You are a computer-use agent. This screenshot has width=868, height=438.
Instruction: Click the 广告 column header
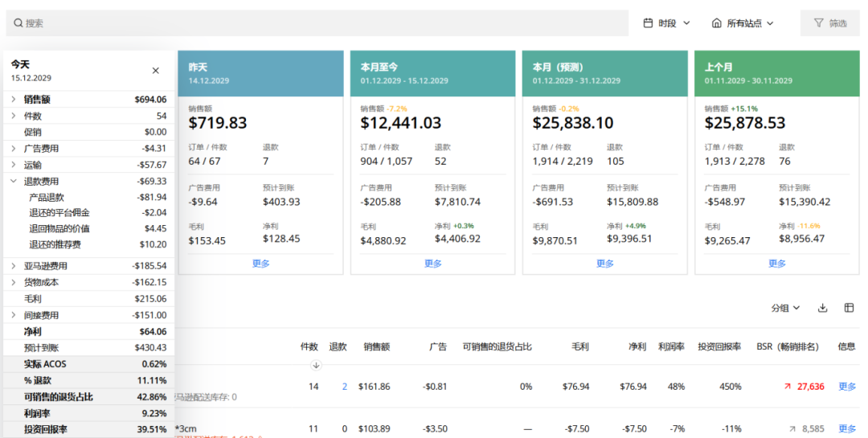click(x=438, y=346)
